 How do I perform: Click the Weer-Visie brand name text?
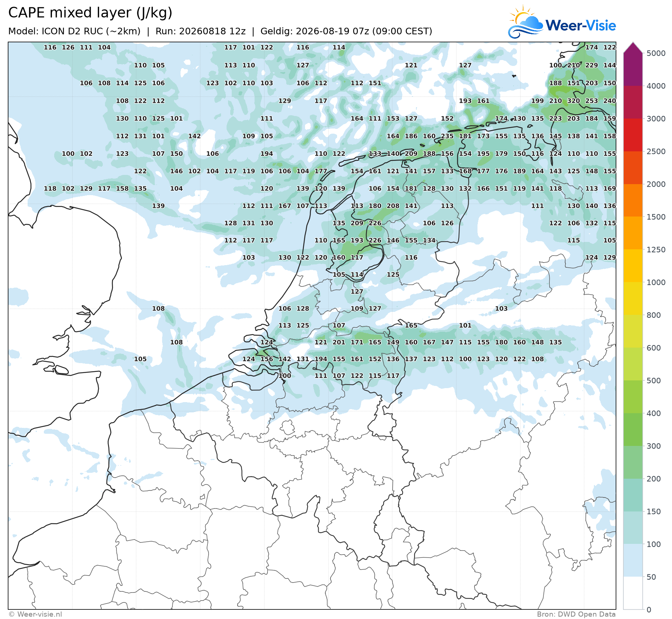point(581,25)
